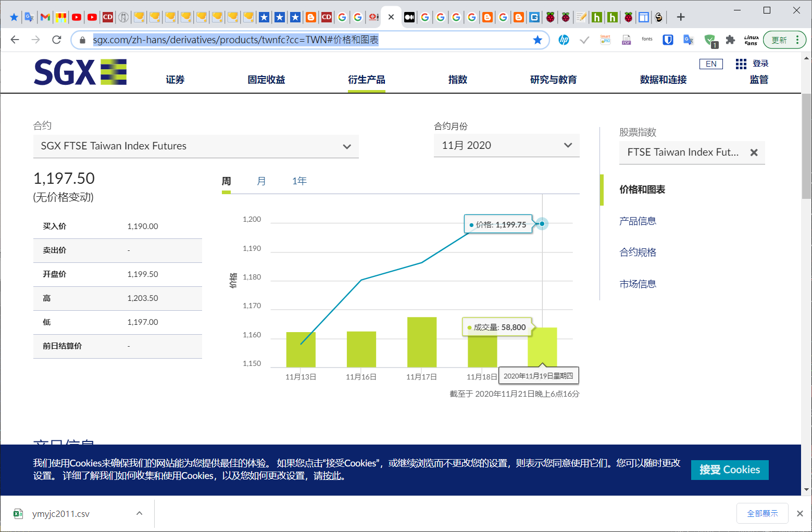Open the Linux Fans extension

click(751, 40)
